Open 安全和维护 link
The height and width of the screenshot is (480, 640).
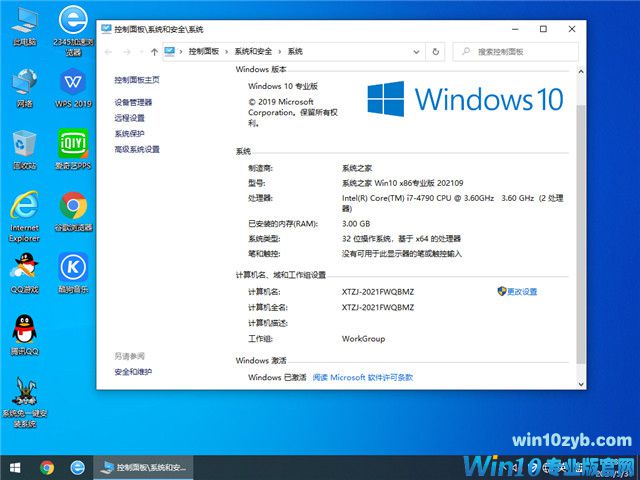click(133, 372)
